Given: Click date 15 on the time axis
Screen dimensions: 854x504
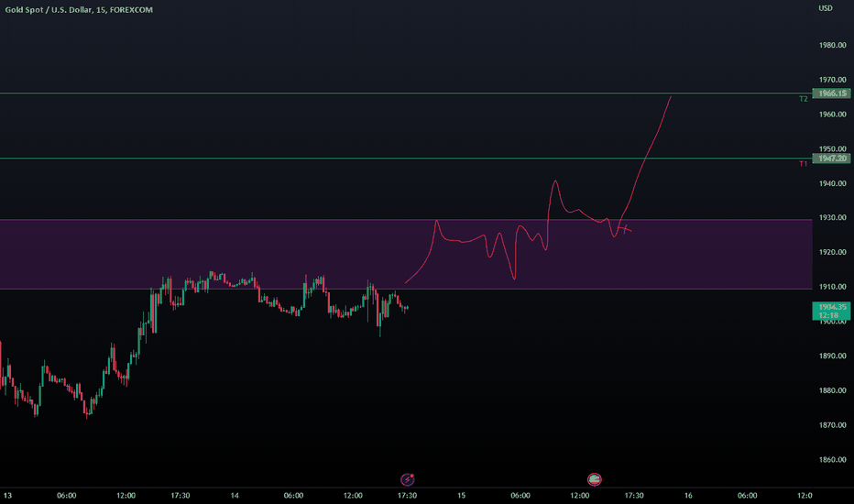Looking at the screenshot, I should [461, 495].
